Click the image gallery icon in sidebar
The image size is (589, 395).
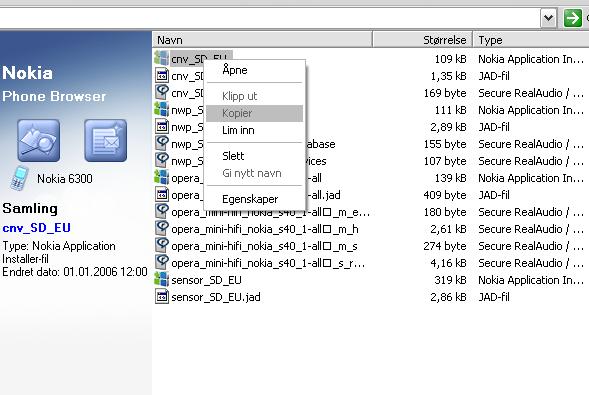pos(38,140)
